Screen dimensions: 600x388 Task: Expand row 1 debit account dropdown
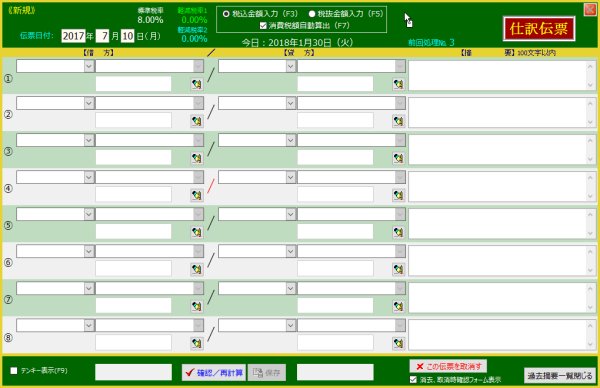89,66
